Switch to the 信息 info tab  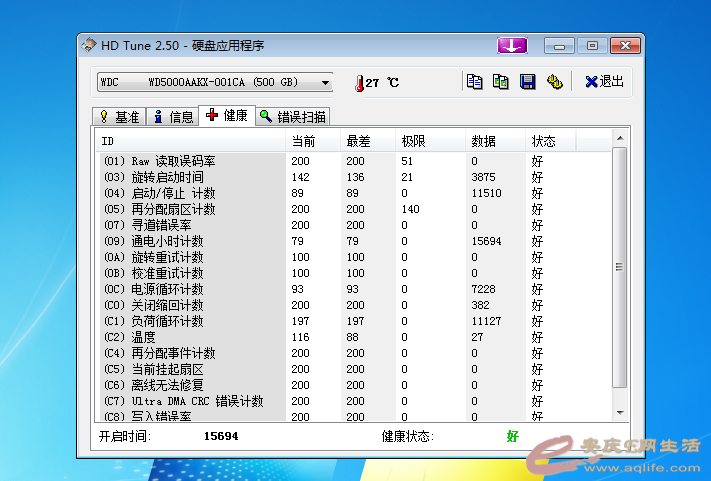(x=172, y=117)
